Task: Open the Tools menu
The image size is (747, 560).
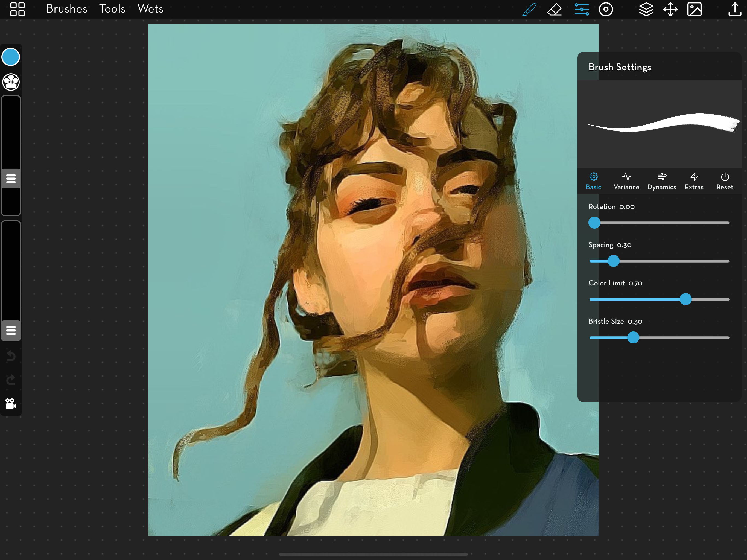Action: tap(112, 9)
